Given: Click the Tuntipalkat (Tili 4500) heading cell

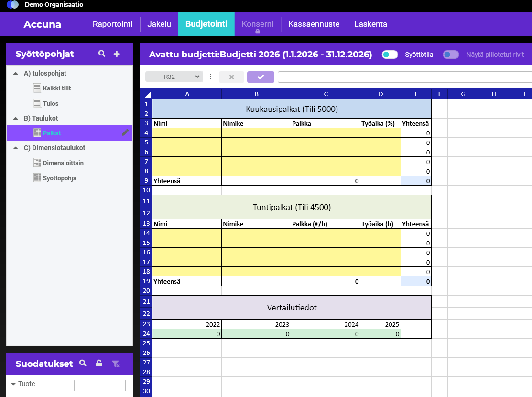Looking at the screenshot, I should (292, 207).
